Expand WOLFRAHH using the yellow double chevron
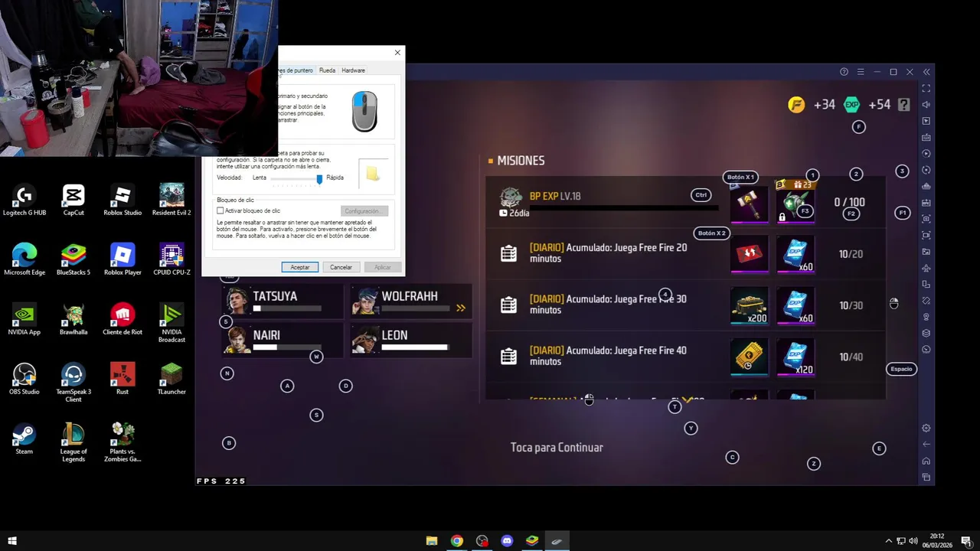The height and width of the screenshot is (551, 980). pyautogui.click(x=461, y=308)
